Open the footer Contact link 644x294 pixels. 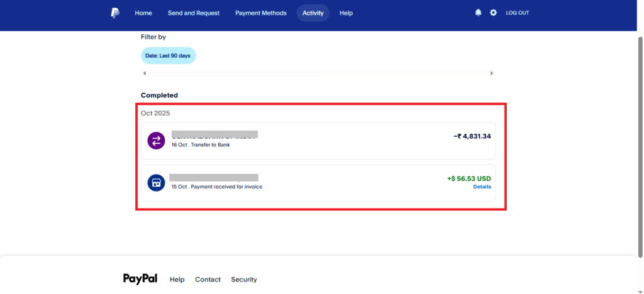click(208, 280)
